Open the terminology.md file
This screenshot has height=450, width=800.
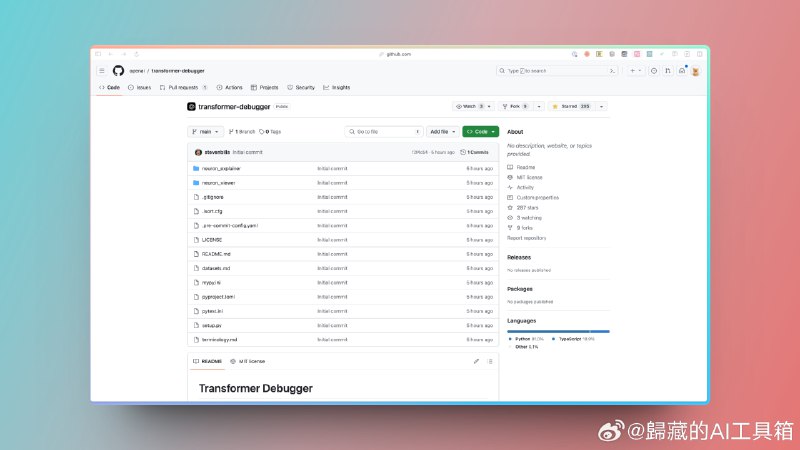219,340
